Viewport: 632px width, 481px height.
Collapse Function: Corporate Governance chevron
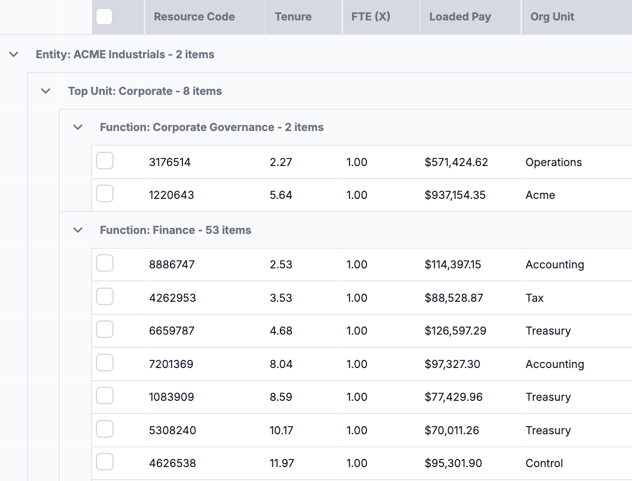coord(78,127)
